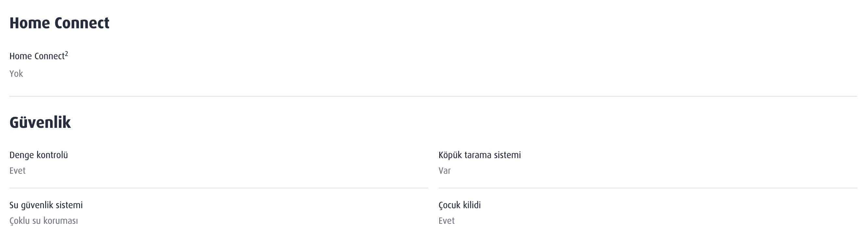
Task: Click the word Connect in the main heading
Action: 82,23
